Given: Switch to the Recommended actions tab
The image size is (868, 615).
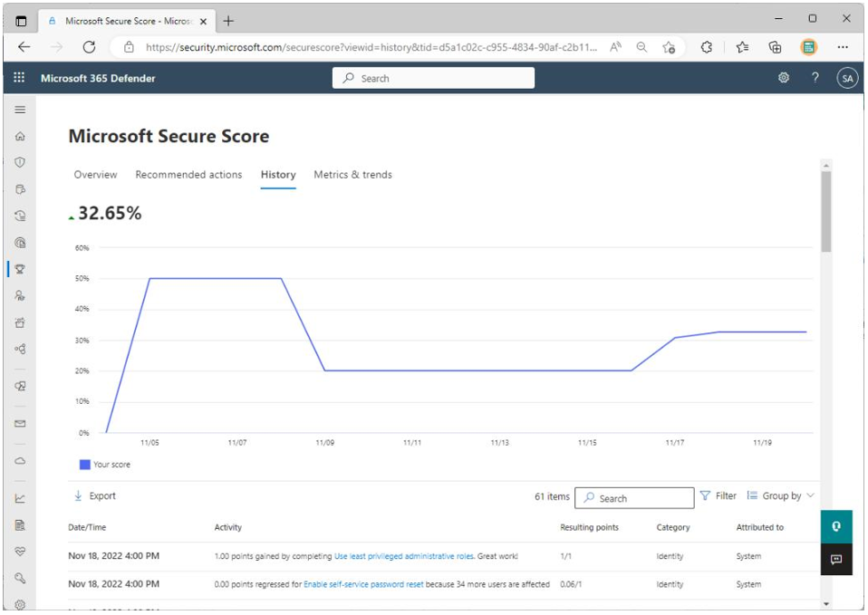Looking at the screenshot, I should point(188,175).
